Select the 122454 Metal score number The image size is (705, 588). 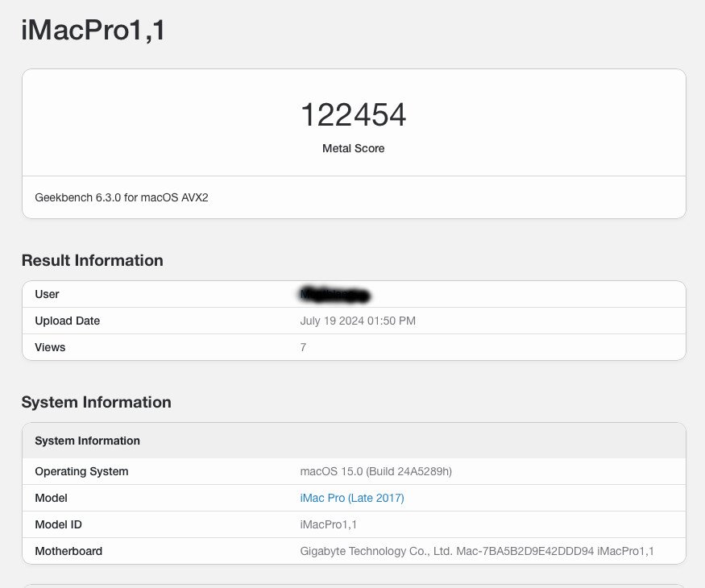[x=354, y=114]
